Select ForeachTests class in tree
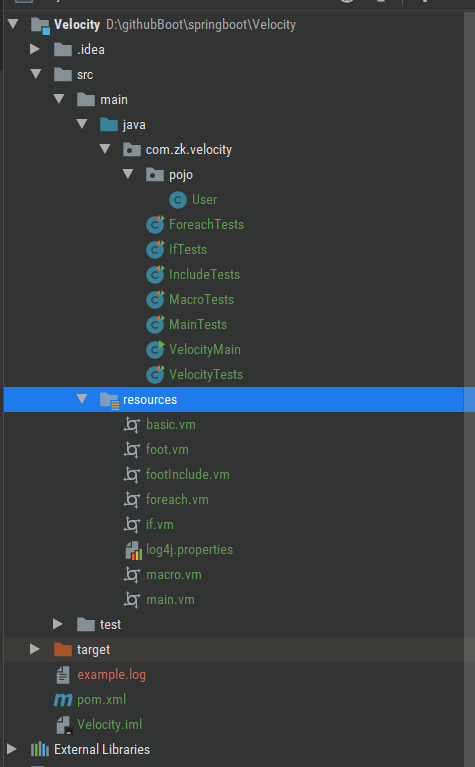 coord(206,225)
